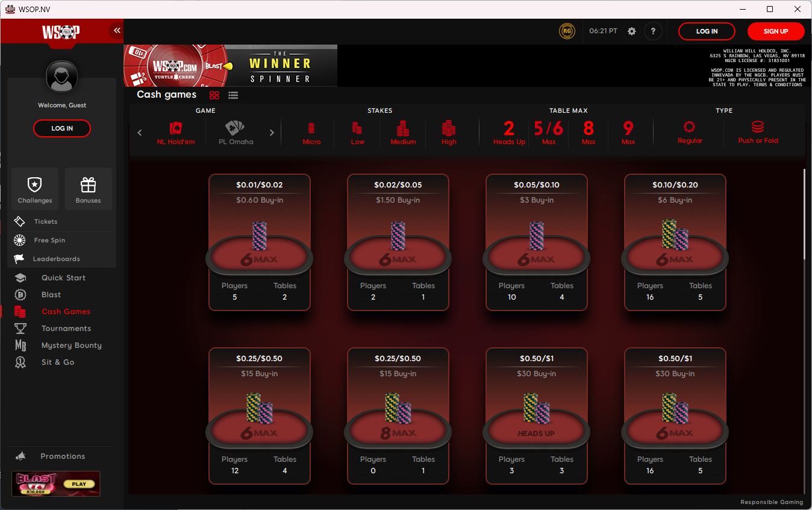Image resolution: width=812 pixels, height=510 pixels.
Task: Switch to grid view icon
Action: tap(214, 95)
